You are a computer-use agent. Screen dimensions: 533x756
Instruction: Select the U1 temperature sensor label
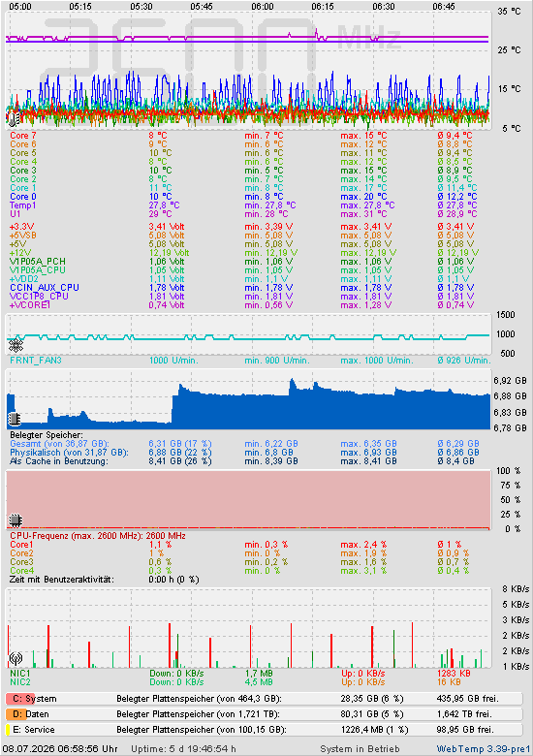point(15,214)
